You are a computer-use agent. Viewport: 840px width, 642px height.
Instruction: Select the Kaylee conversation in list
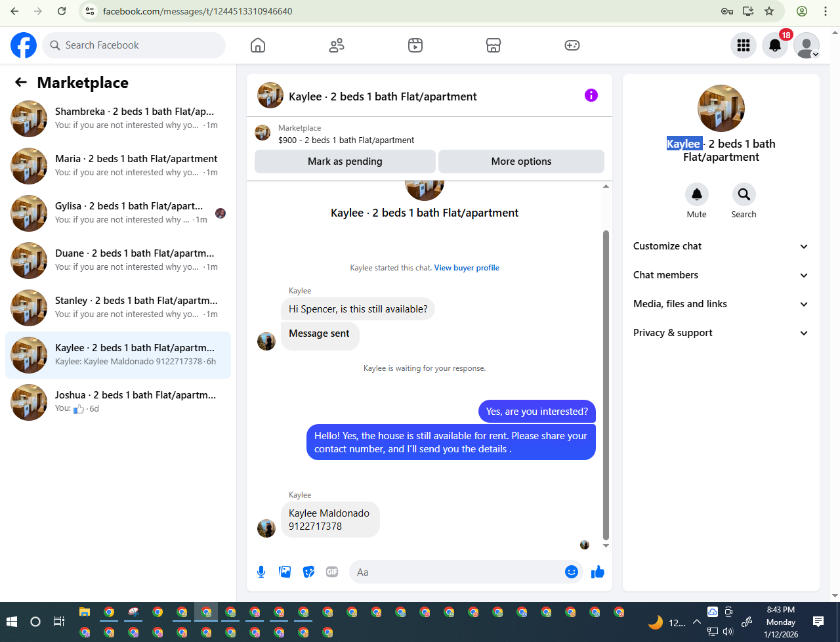coord(118,355)
